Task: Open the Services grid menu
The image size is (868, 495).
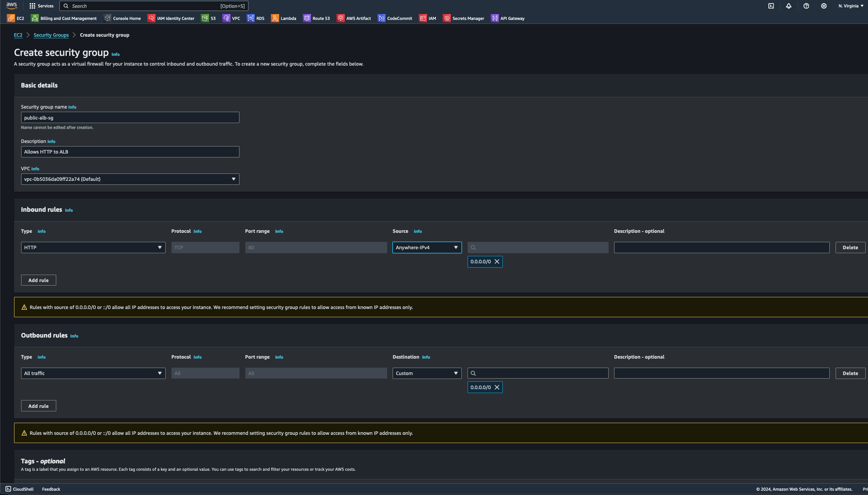Action: tap(41, 6)
